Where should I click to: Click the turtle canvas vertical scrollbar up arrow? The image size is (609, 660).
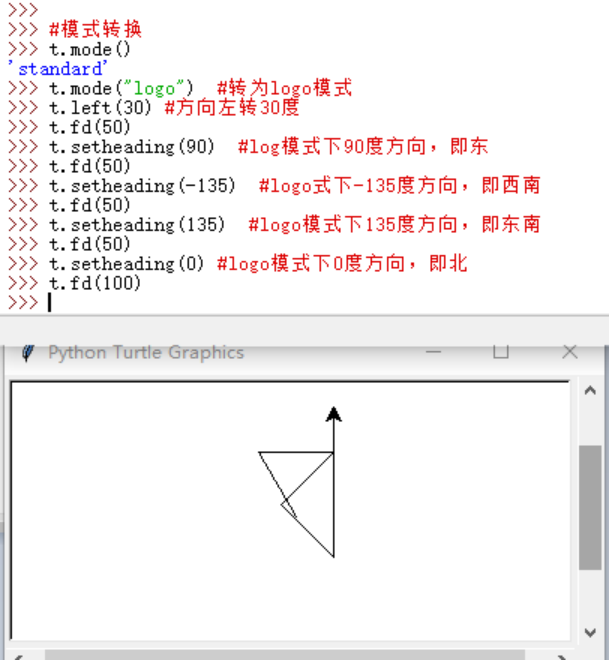coord(590,391)
